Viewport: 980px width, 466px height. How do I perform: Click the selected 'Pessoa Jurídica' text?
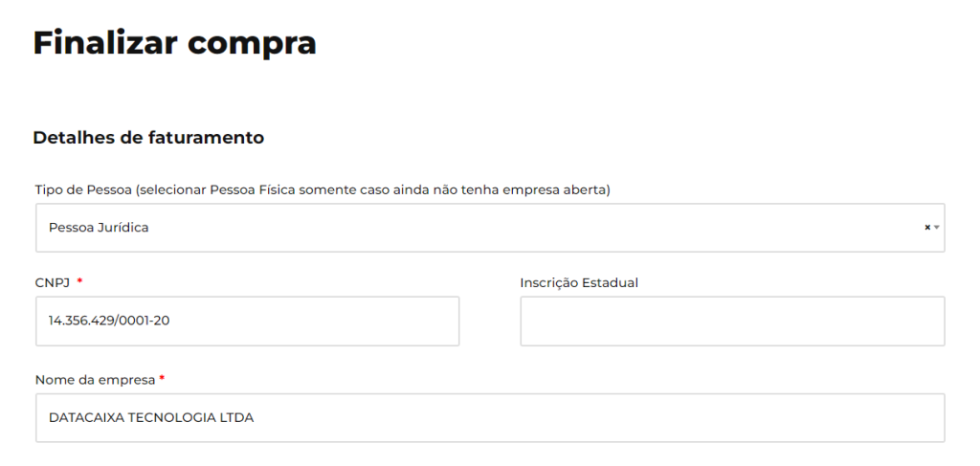coord(99,228)
